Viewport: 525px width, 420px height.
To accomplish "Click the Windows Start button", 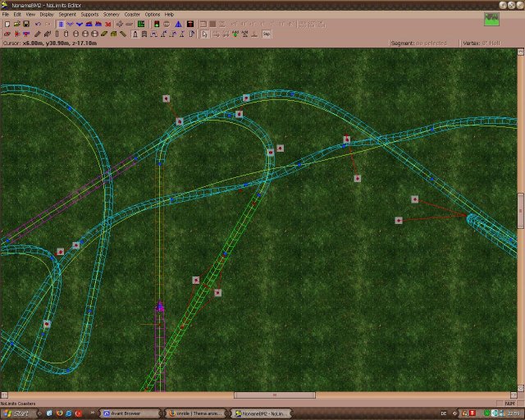I will 16,413.
